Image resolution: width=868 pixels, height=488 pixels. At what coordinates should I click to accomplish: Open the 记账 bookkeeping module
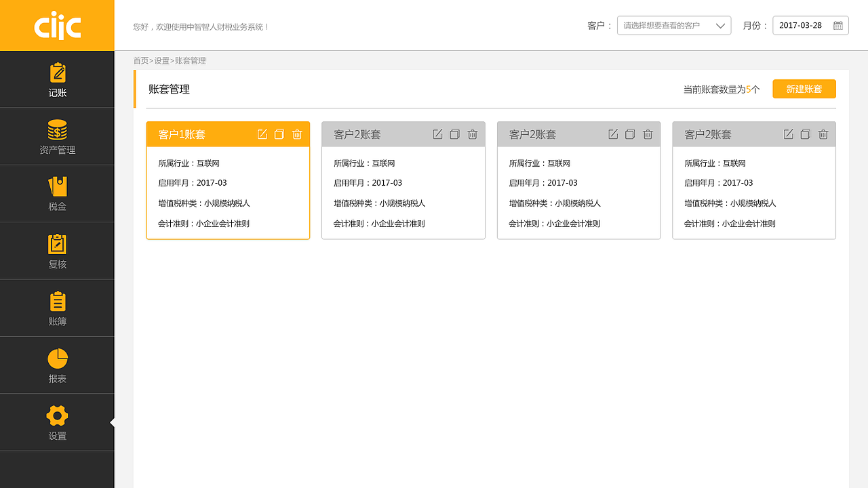(x=57, y=79)
